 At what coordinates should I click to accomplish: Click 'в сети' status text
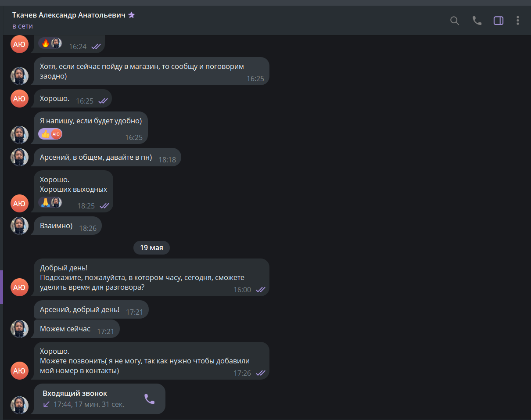point(22,26)
